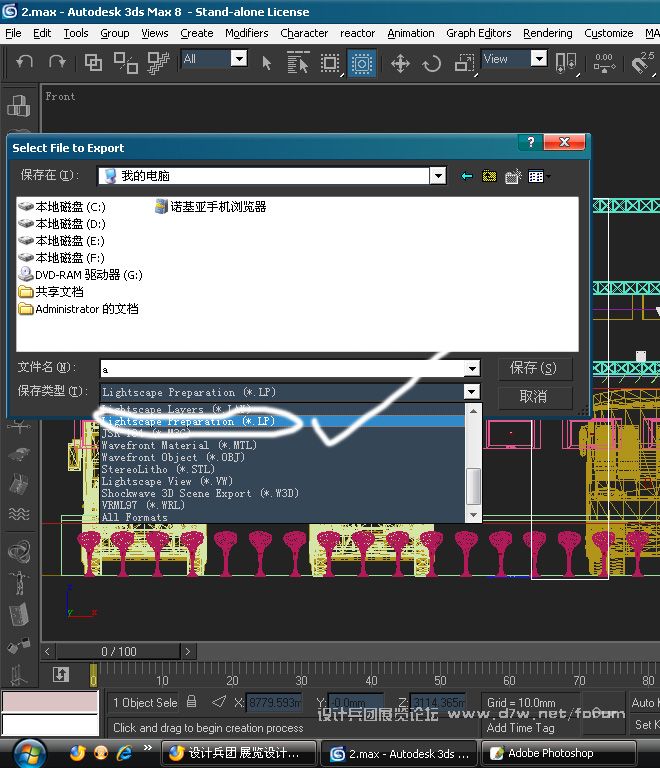Click the up-one-level folder icon

(489, 176)
